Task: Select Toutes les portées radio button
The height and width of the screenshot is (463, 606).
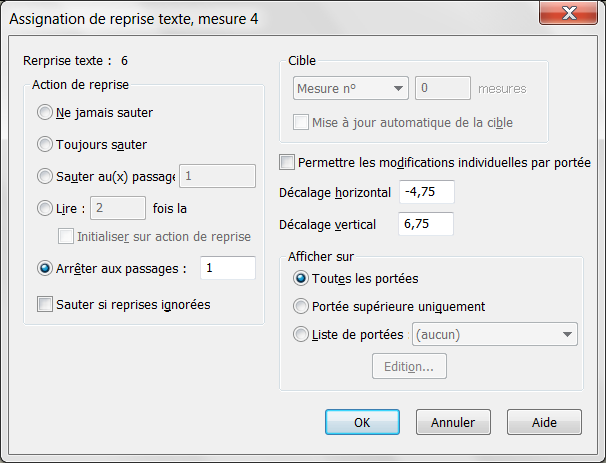Action: 301,277
